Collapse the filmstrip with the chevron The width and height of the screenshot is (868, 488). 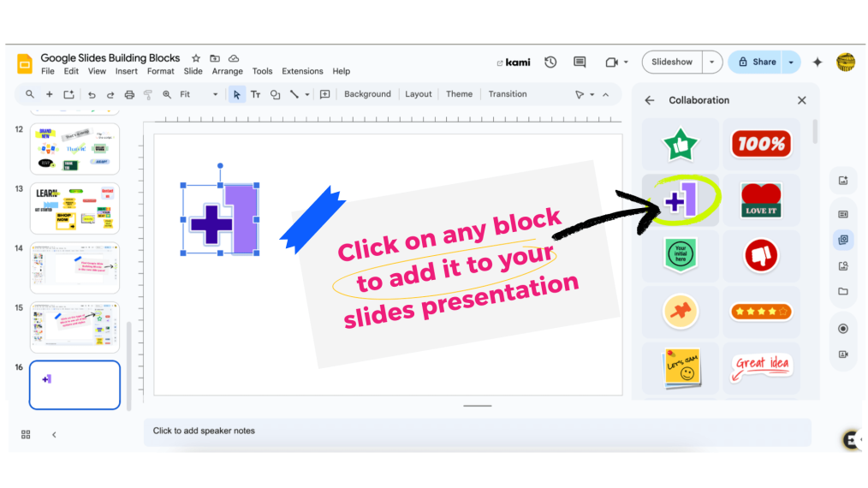[x=54, y=435]
